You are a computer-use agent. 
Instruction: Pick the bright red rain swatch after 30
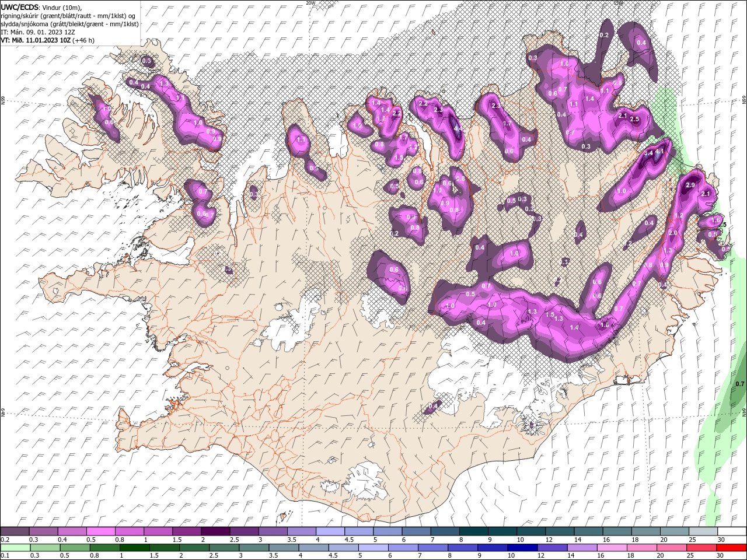[x=731, y=548]
